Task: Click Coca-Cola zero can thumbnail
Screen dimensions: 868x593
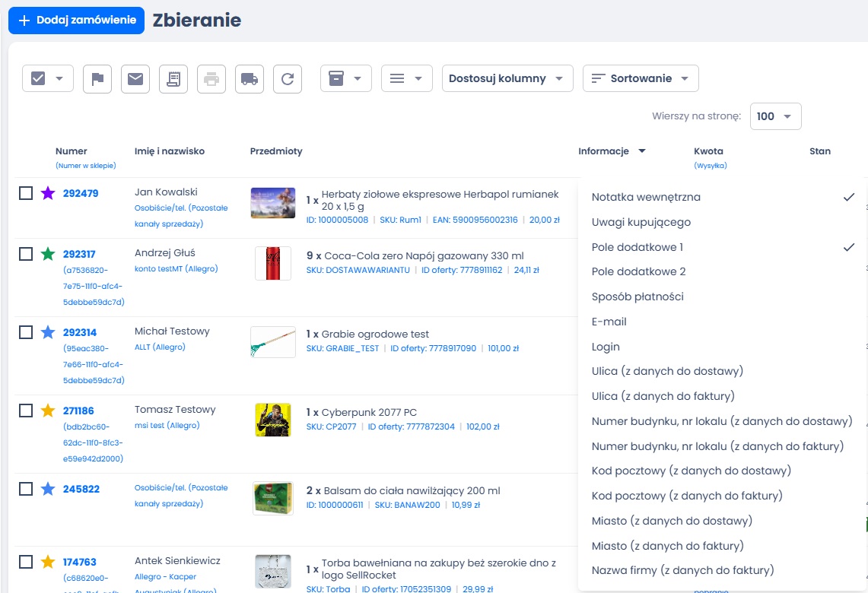Action: [x=273, y=263]
